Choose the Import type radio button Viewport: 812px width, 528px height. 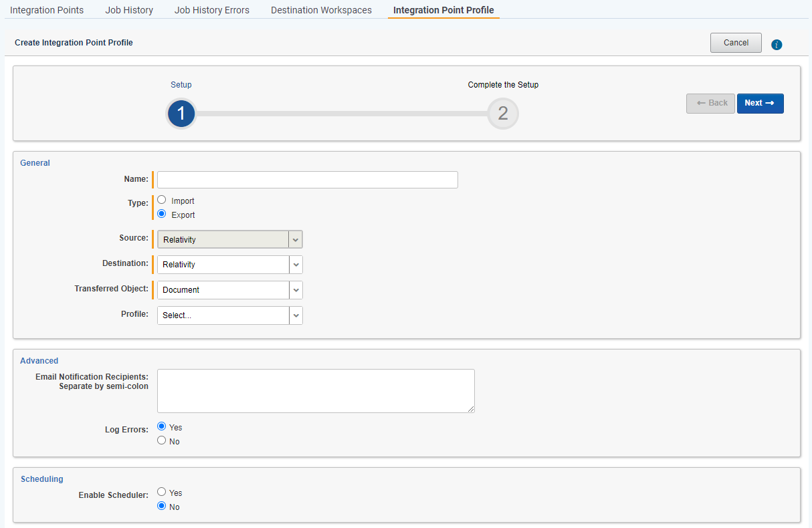tap(162, 200)
